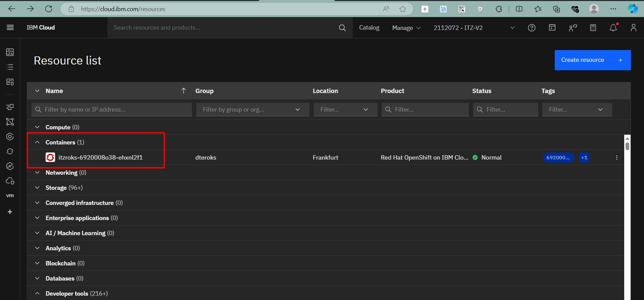The width and height of the screenshot is (644, 300).
Task: Launch the IBM Cloud Shell icon
Action: pos(552,28)
